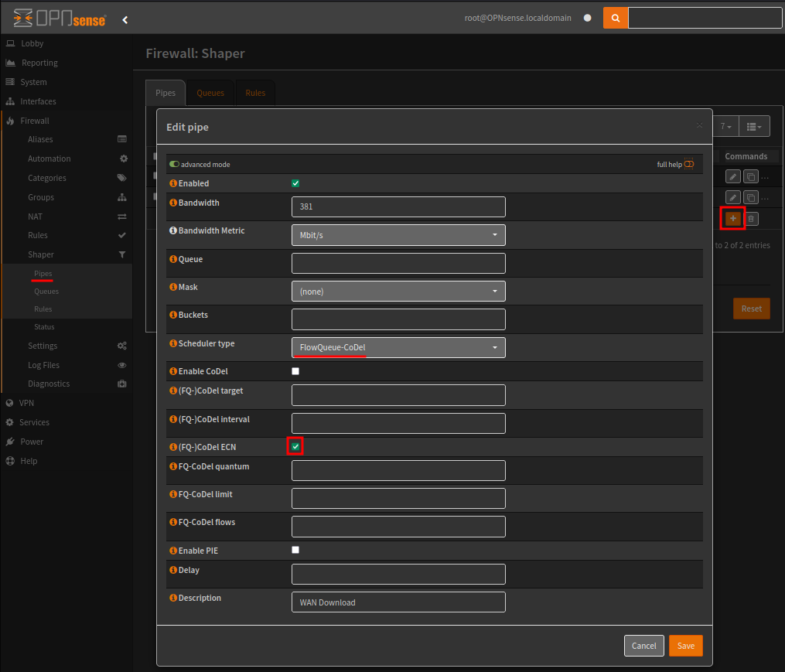Open the column selection list dropdown
The width and height of the screenshot is (785, 672).
pyautogui.click(x=755, y=126)
